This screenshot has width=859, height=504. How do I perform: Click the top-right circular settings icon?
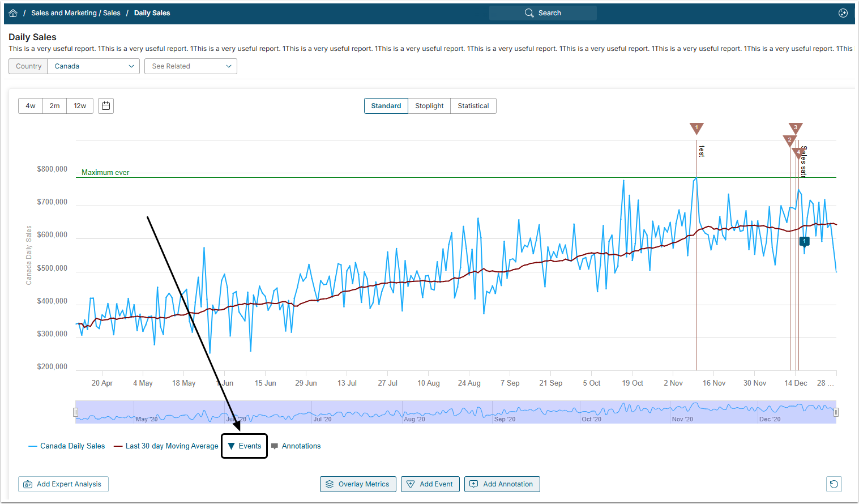coord(843,13)
